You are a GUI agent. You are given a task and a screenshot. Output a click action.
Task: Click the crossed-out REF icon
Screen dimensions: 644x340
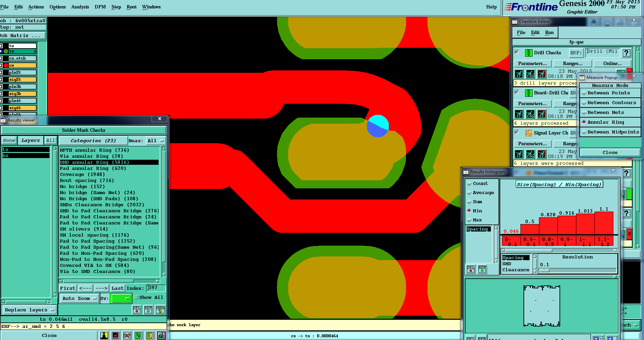coord(127,336)
